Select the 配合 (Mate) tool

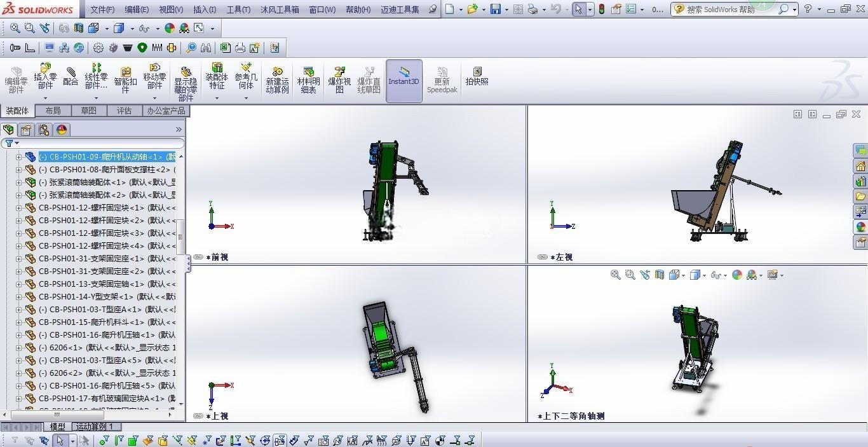(71, 76)
